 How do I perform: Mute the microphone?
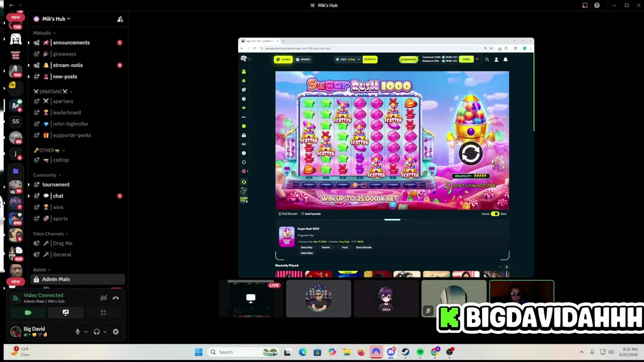pyautogui.click(x=77, y=332)
